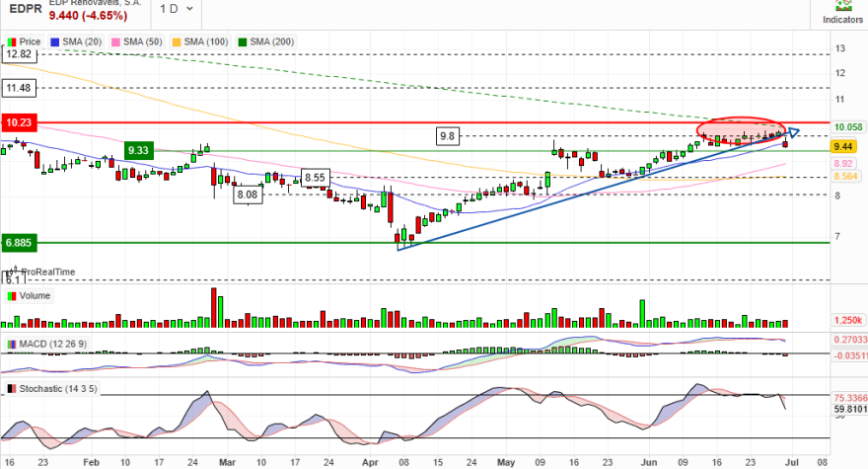Image resolution: width=868 pixels, height=469 pixels.
Task: Select the 10.23 red resistance level label
Action: coord(19,122)
